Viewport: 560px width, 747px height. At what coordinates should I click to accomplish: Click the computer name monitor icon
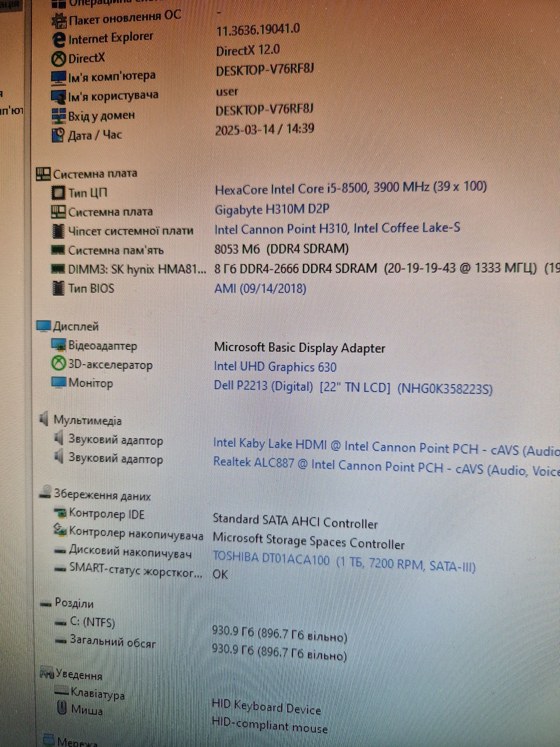tap(58, 77)
